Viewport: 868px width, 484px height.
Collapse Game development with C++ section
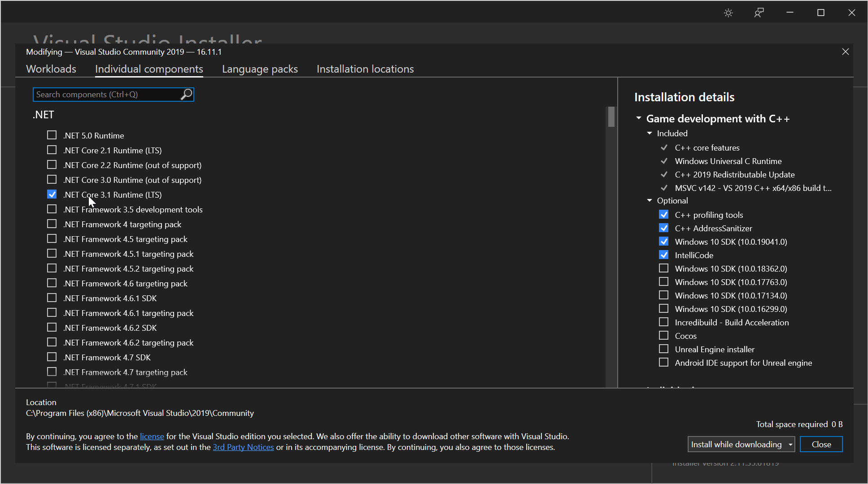pos(639,118)
